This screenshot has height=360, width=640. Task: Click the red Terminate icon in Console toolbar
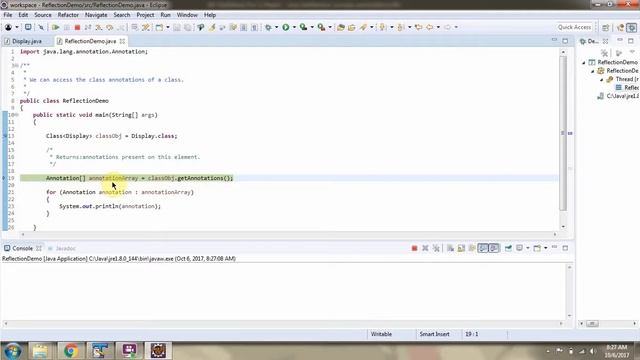(x=414, y=248)
